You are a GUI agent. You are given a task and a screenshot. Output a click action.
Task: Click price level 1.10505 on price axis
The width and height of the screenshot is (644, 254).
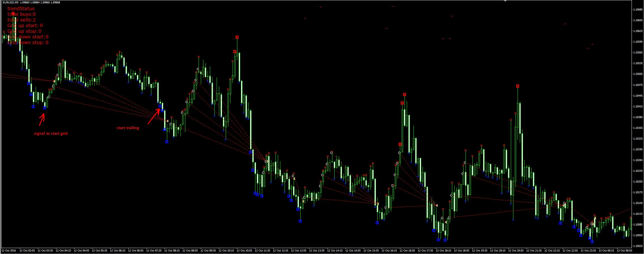(x=637, y=74)
